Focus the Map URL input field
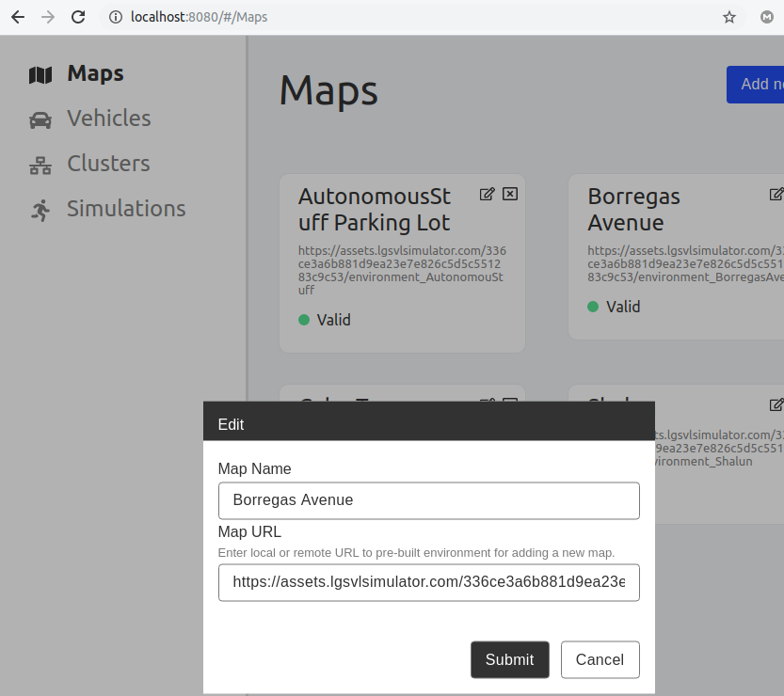784x696 pixels. [429, 582]
